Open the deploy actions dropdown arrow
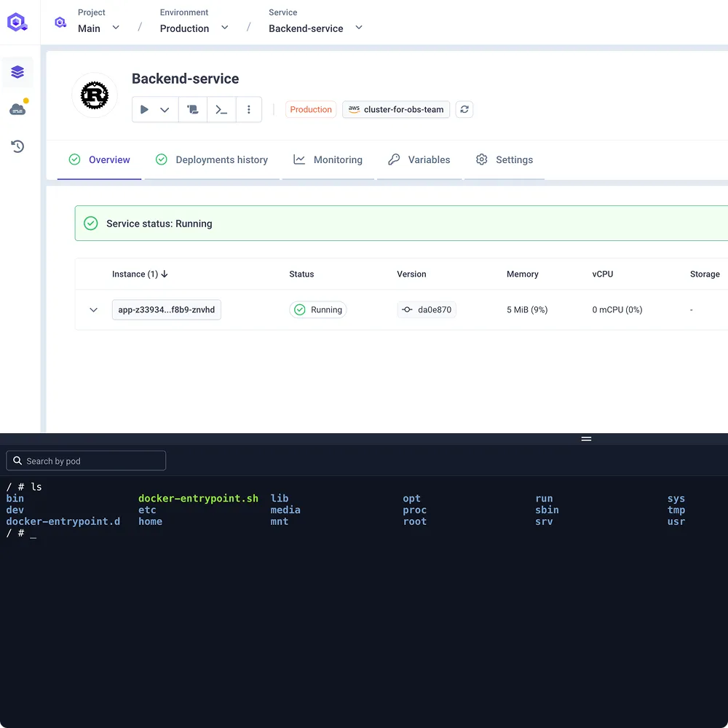This screenshot has width=728, height=728. pos(165,110)
